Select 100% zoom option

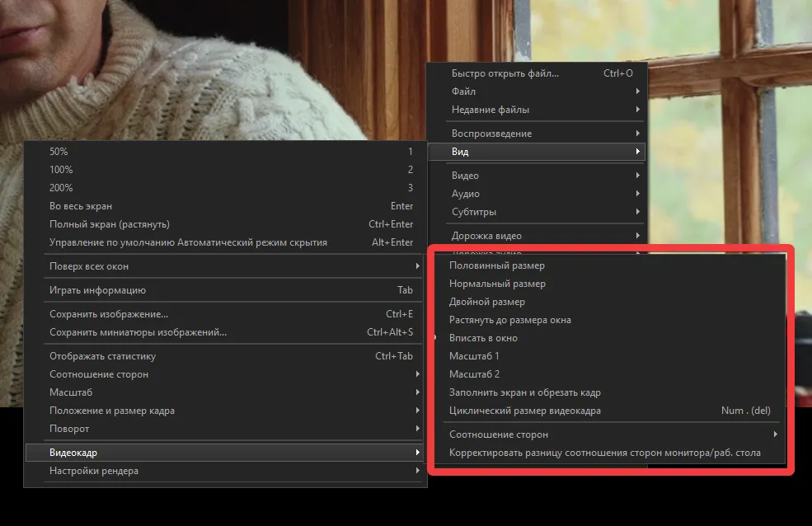pyautogui.click(x=225, y=170)
